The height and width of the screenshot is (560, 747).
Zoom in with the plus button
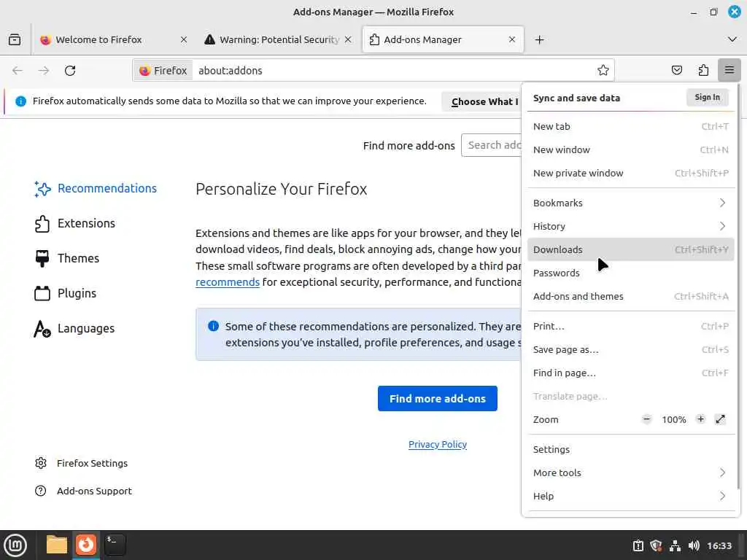click(x=700, y=419)
